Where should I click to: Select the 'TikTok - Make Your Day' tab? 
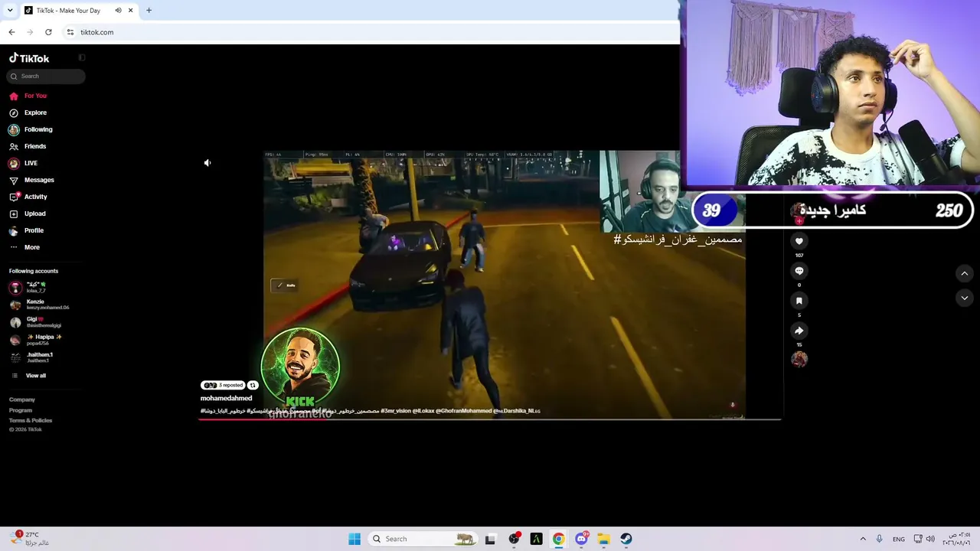point(79,11)
